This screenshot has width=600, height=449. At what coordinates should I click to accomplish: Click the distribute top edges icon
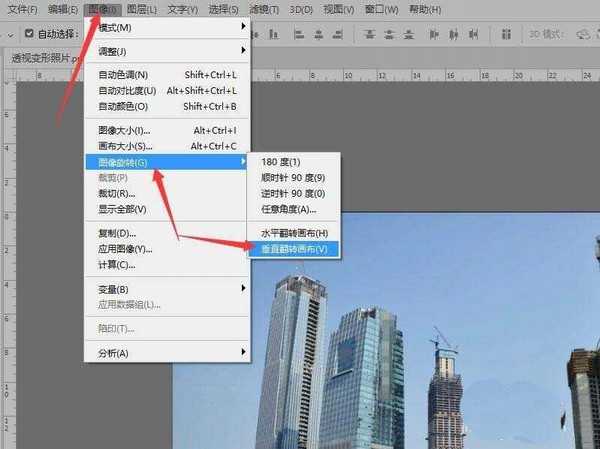[x=369, y=34]
